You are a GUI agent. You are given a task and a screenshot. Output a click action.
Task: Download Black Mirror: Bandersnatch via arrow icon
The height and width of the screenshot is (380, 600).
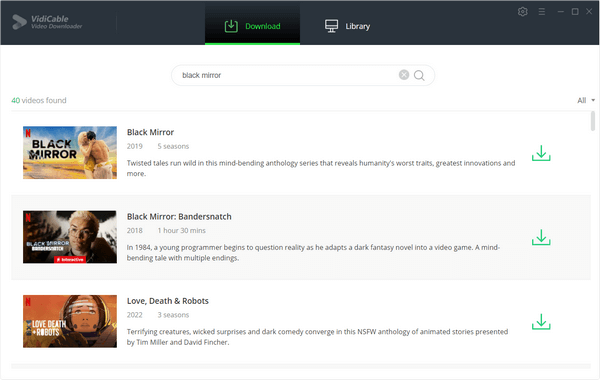click(x=541, y=237)
